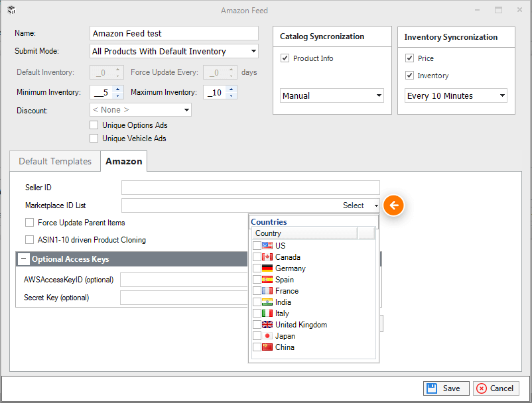Enable Unique Vehicle Ads checkbox

point(94,139)
